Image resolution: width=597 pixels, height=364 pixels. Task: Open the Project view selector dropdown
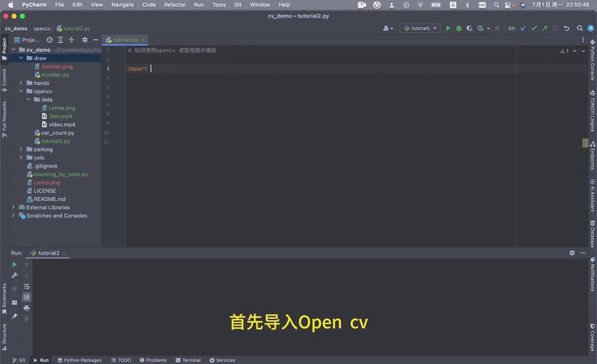(x=27, y=39)
